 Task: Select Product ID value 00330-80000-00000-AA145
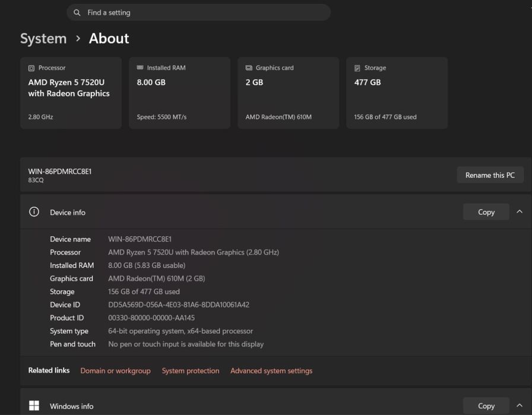[x=151, y=318]
